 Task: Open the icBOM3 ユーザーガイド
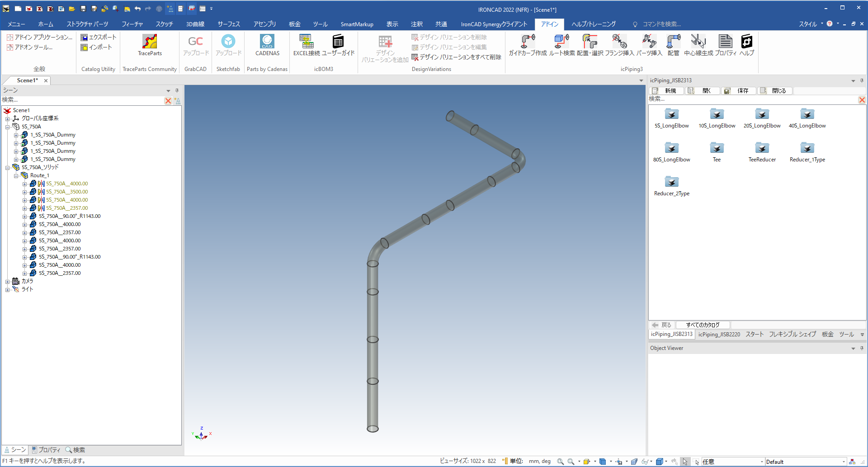click(338, 42)
